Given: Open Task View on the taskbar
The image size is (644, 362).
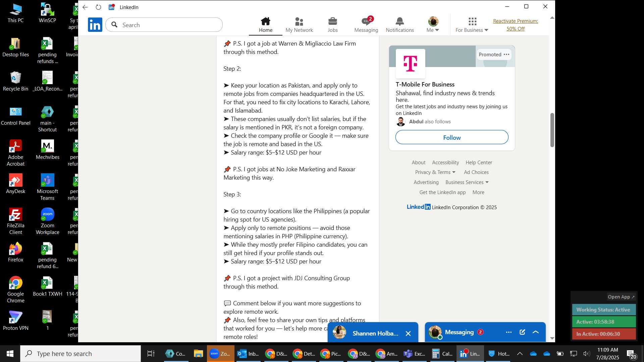Looking at the screenshot, I should (151, 354).
